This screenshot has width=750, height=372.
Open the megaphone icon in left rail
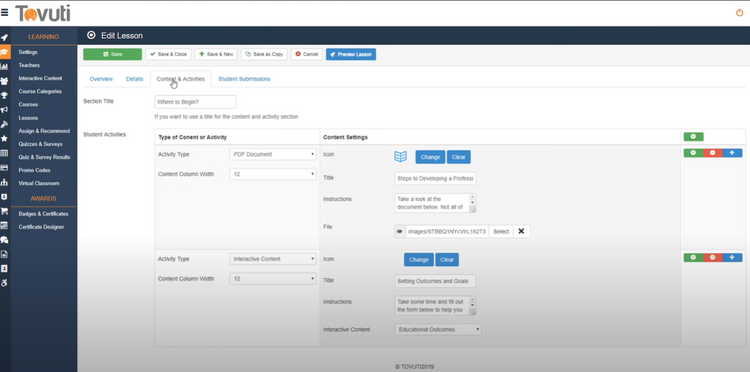pyautogui.click(x=4, y=110)
